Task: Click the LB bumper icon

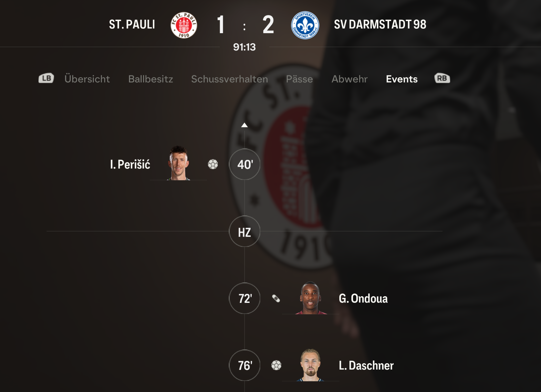Action: click(x=46, y=78)
